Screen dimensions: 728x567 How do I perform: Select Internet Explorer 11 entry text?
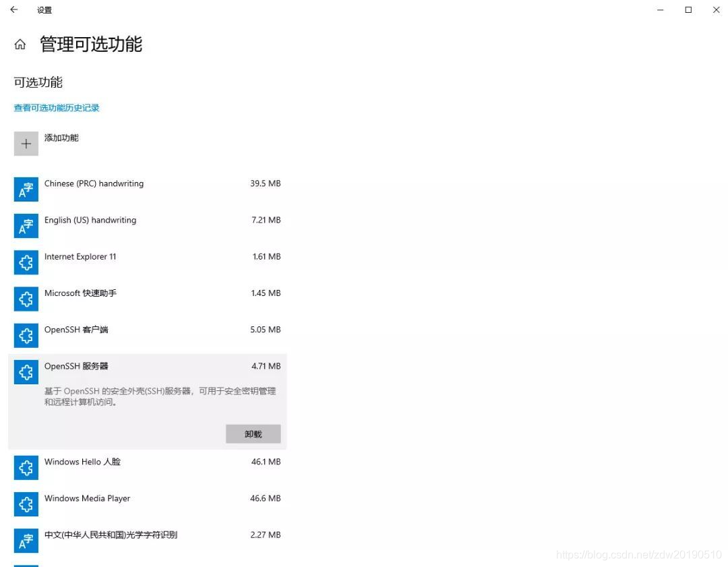(x=80, y=256)
